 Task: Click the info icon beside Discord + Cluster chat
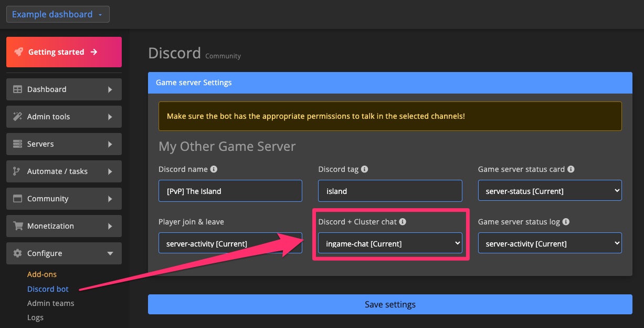point(403,222)
